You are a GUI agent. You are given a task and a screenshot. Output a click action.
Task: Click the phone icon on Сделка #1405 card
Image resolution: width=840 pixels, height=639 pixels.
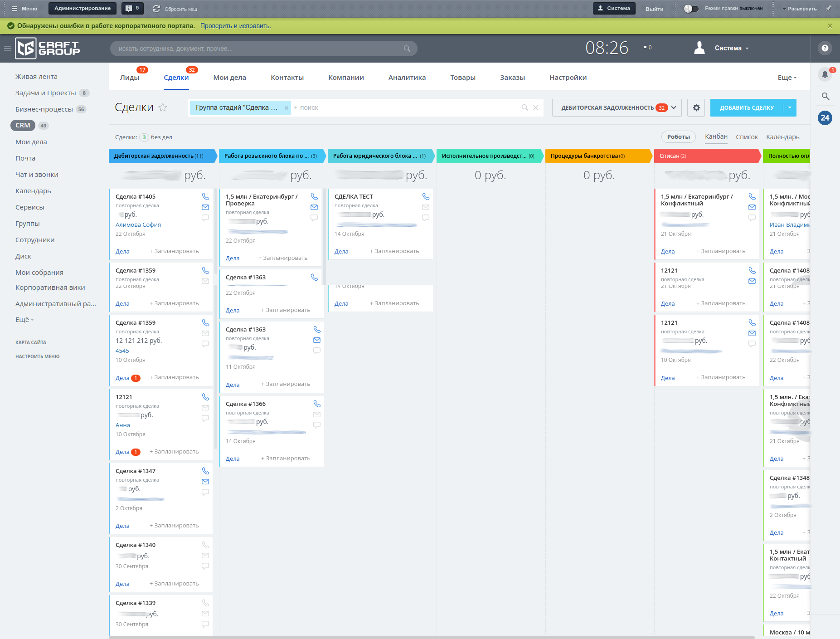click(205, 196)
